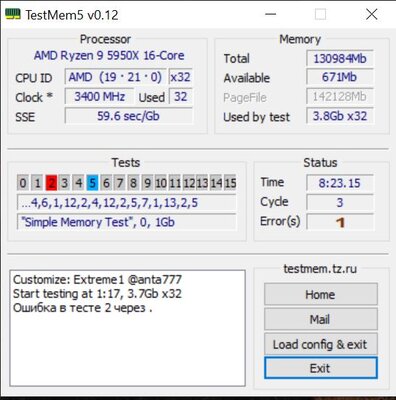Image resolution: width=396 pixels, height=400 pixels.
Task: Click the Time value 8:23.15
Action: pos(340,183)
